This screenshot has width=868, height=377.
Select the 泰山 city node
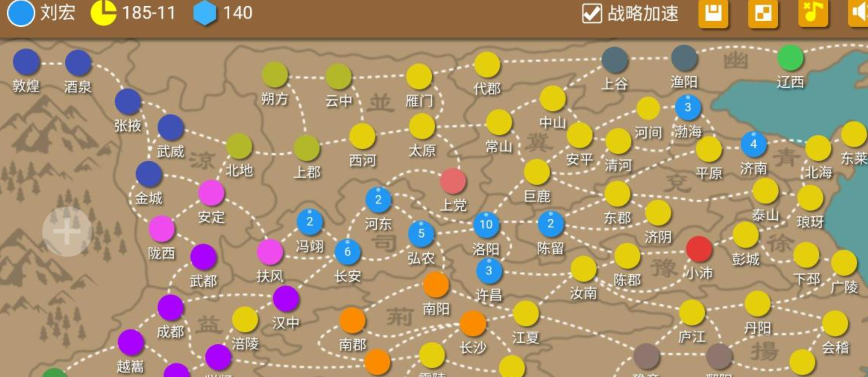(x=766, y=191)
